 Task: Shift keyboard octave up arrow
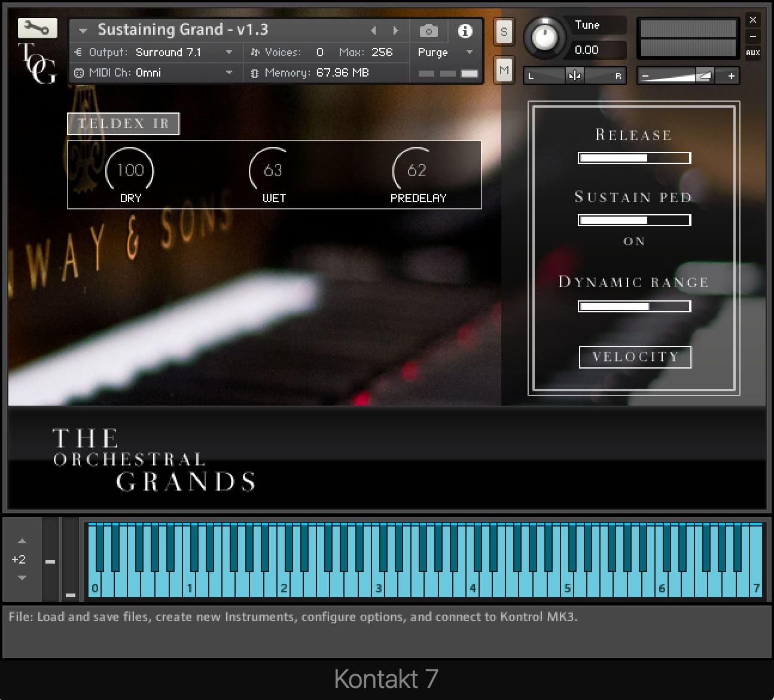(22, 541)
